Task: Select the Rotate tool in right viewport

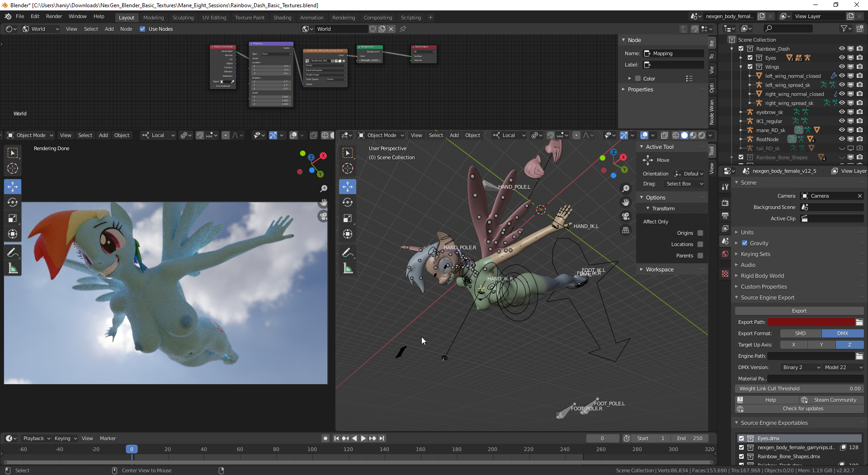Action: click(x=348, y=202)
